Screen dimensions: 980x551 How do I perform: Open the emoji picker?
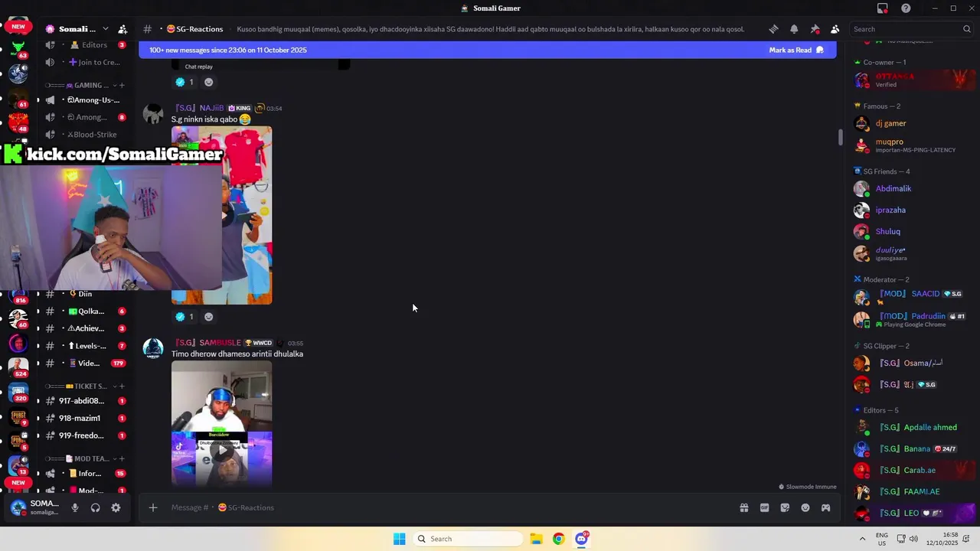[805, 507]
